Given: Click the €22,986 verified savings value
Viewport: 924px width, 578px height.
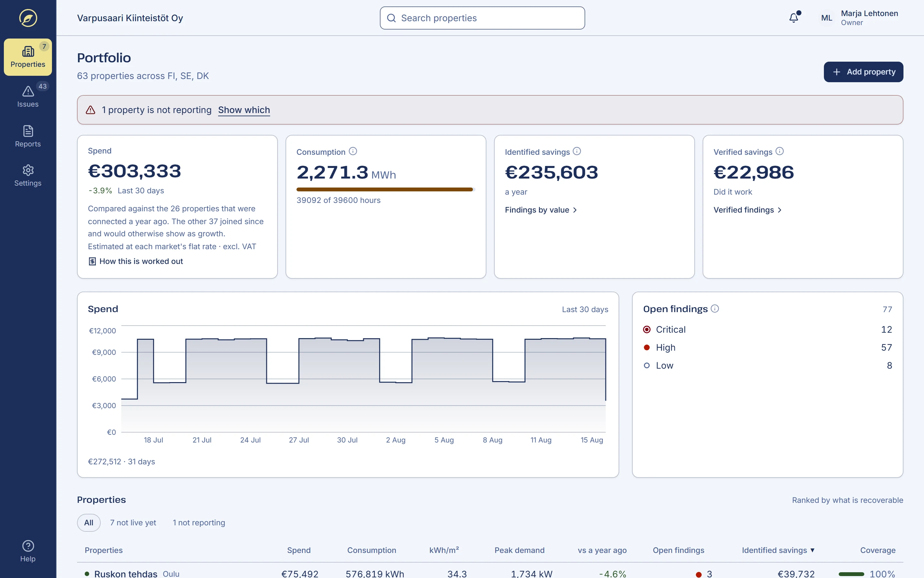Looking at the screenshot, I should coord(754,172).
